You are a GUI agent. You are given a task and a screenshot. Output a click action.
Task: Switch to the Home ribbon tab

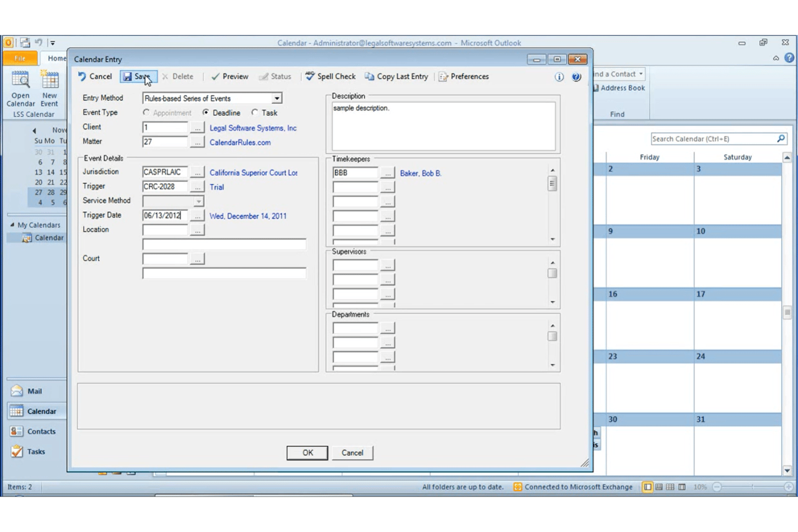57,58
